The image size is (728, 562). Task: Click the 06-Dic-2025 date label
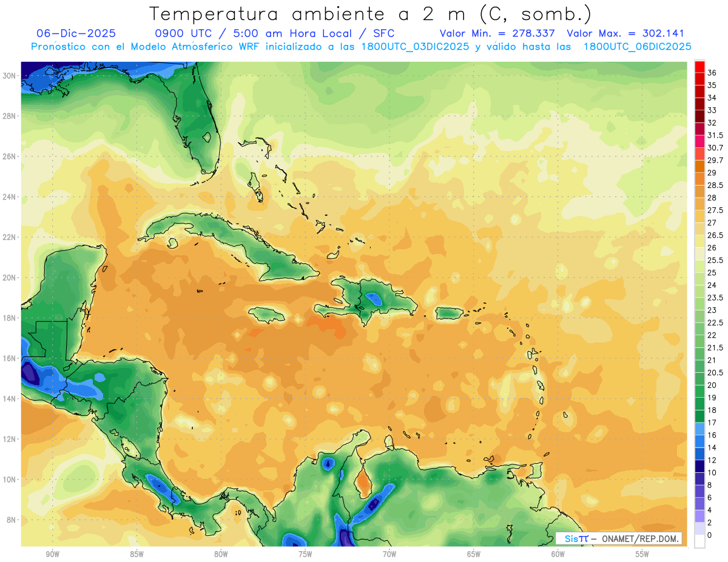[x=76, y=33]
